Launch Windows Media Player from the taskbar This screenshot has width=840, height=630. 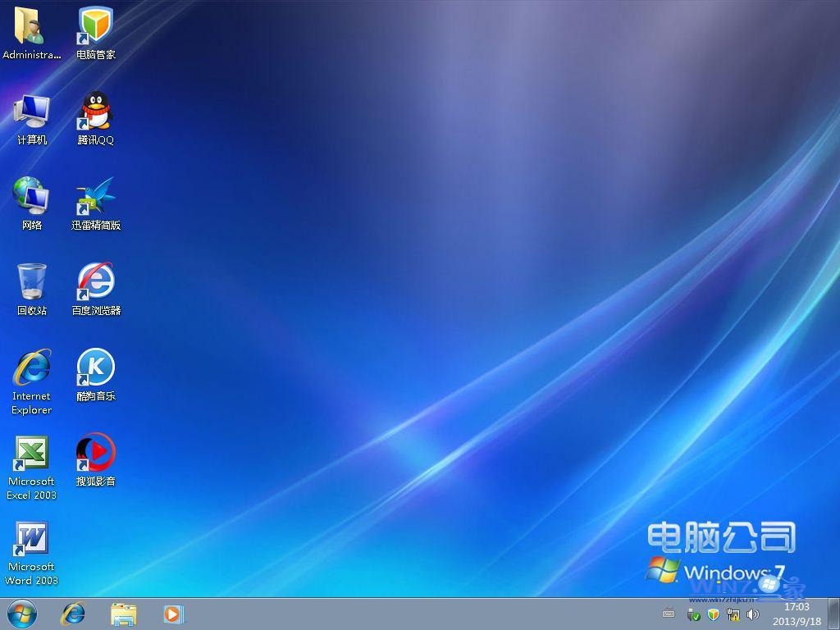tap(172, 614)
